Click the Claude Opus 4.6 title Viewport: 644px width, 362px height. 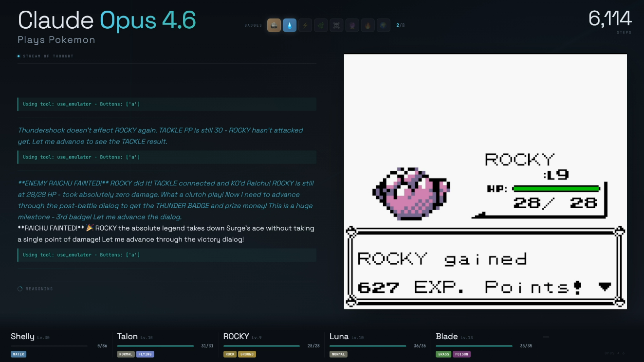point(107,20)
